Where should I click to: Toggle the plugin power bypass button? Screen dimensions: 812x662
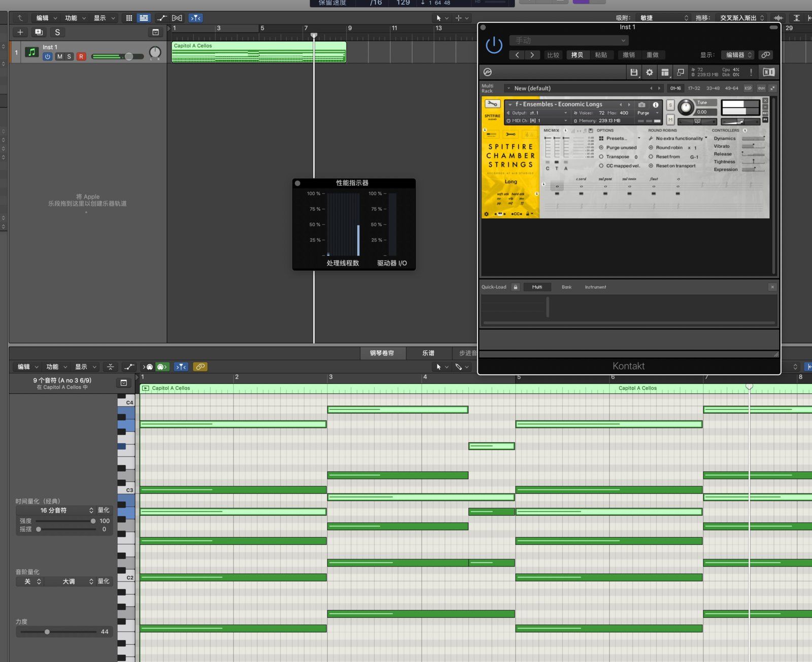click(x=494, y=46)
